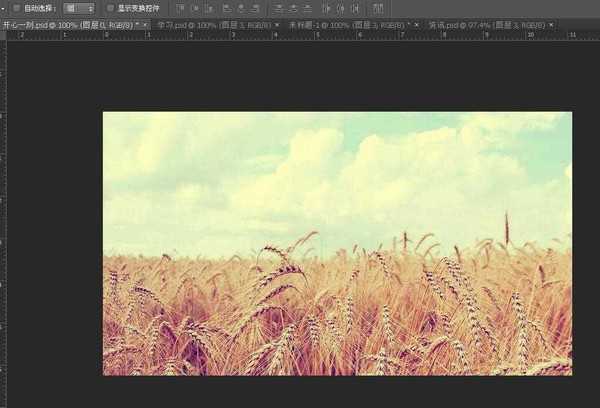Screen dimensions: 600x408
Task: Switch to the 资讯.psd document tab
Action: point(479,23)
